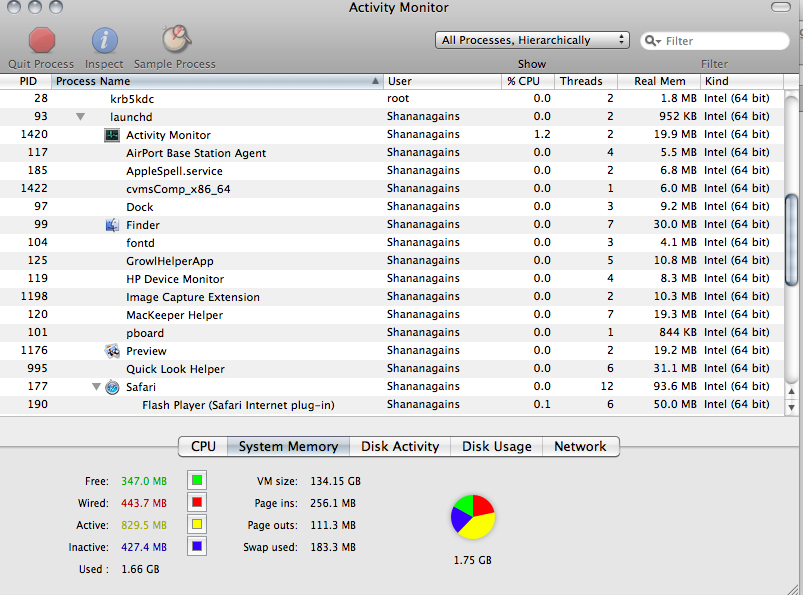Select the AirPort Base Station Agent row
Viewport: 803px width, 595px height.
point(392,153)
